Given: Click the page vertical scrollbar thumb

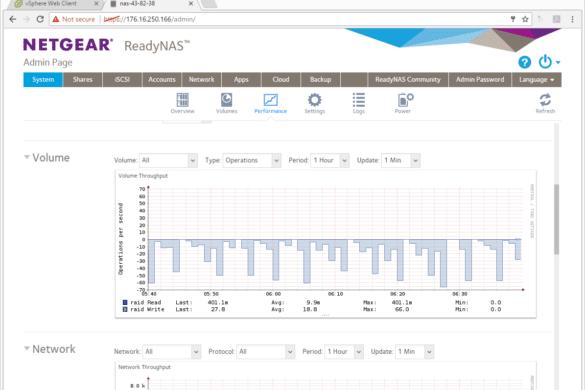Looking at the screenshot, I should pyautogui.click(x=556, y=219).
